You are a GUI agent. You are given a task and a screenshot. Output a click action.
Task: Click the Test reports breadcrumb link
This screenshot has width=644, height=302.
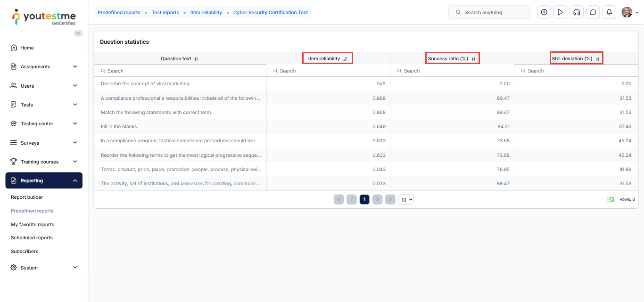point(165,12)
